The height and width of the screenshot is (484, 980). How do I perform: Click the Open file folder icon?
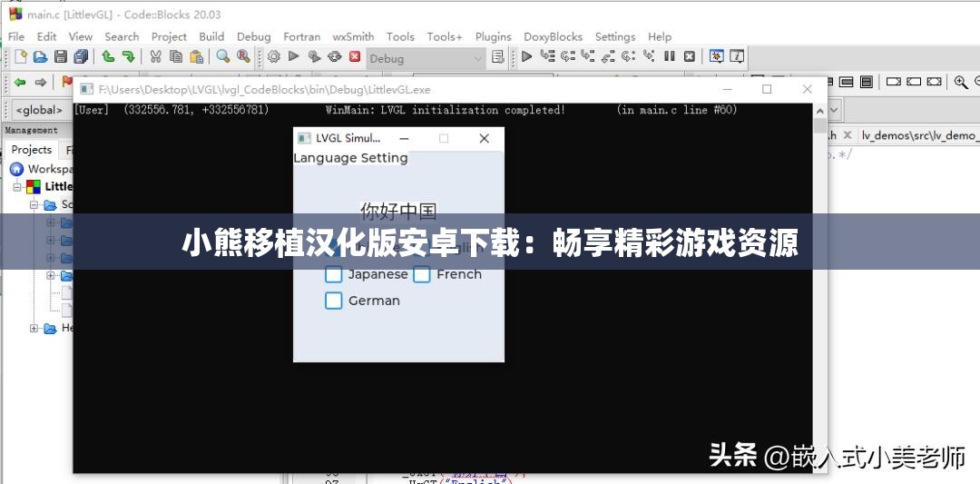(x=41, y=57)
